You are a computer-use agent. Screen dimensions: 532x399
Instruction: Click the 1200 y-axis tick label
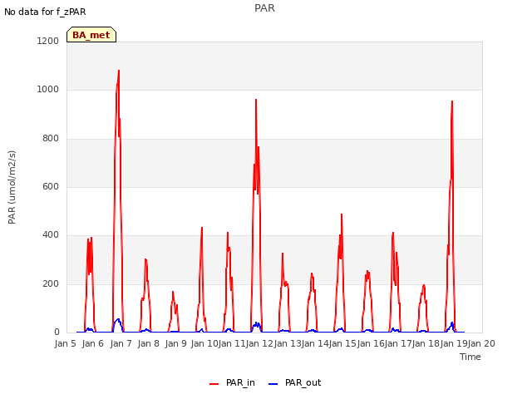pos(48,41)
